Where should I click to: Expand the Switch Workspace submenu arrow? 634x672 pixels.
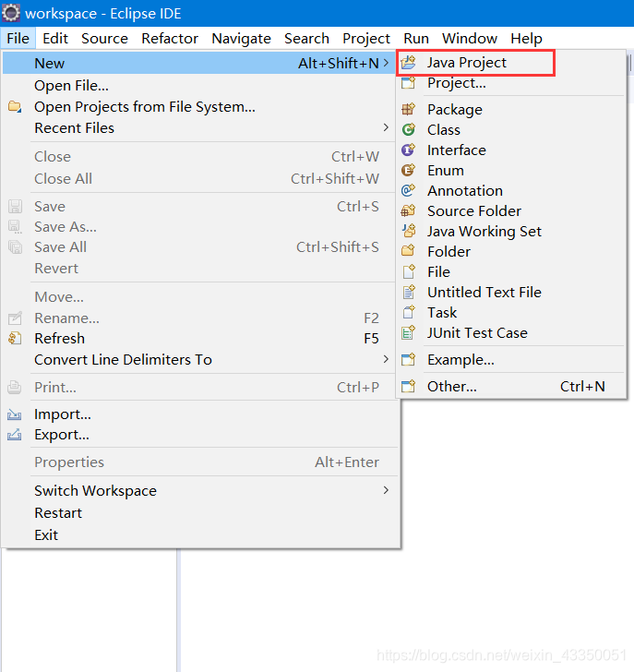click(x=386, y=490)
